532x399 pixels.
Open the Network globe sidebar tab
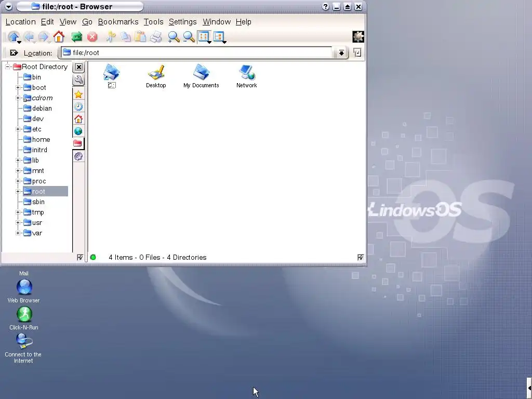pyautogui.click(x=78, y=131)
